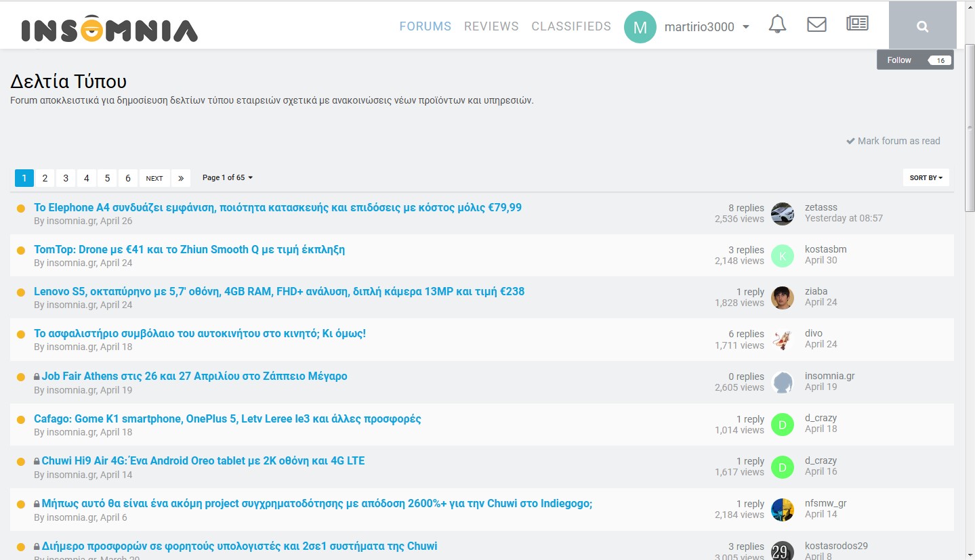The image size is (975, 560).
Task: Open the Chuwi Indiegogo project topic
Action: [x=317, y=503]
